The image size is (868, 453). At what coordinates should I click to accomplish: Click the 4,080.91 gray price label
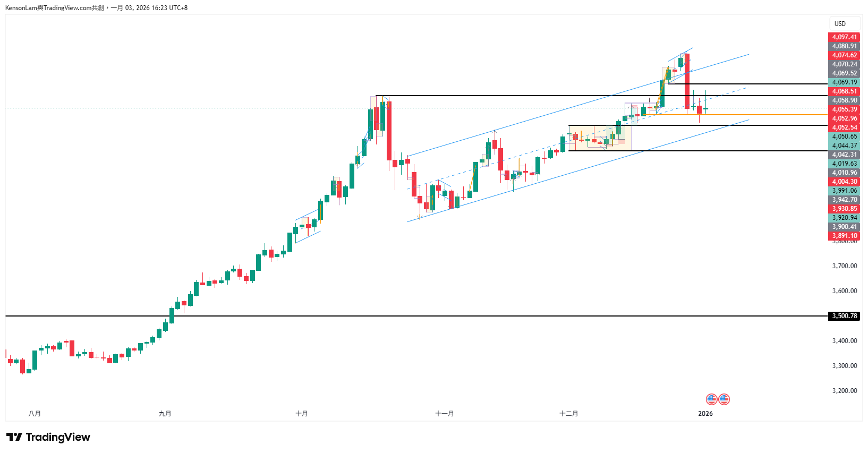click(844, 46)
